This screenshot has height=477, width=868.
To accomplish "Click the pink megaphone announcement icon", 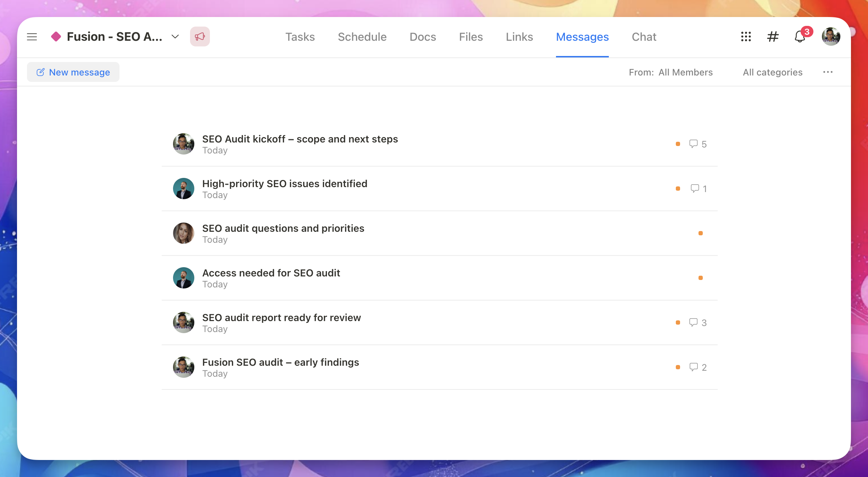I will point(200,37).
